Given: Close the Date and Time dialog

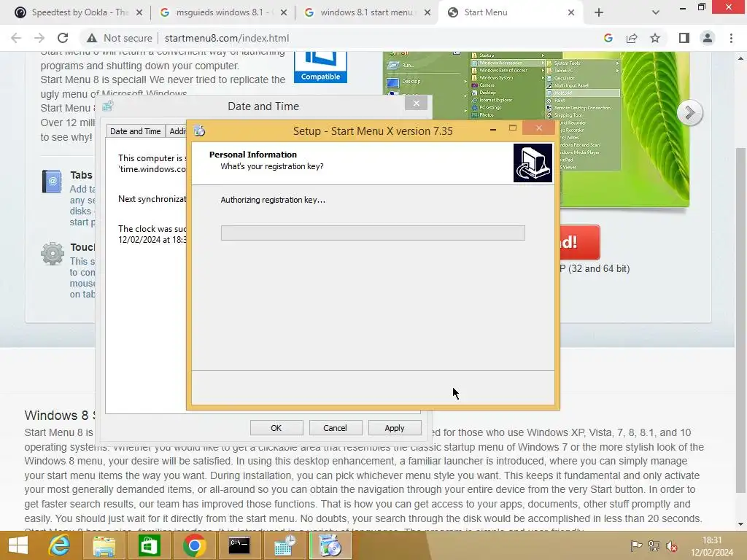Looking at the screenshot, I should pyautogui.click(x=416, y=103).
